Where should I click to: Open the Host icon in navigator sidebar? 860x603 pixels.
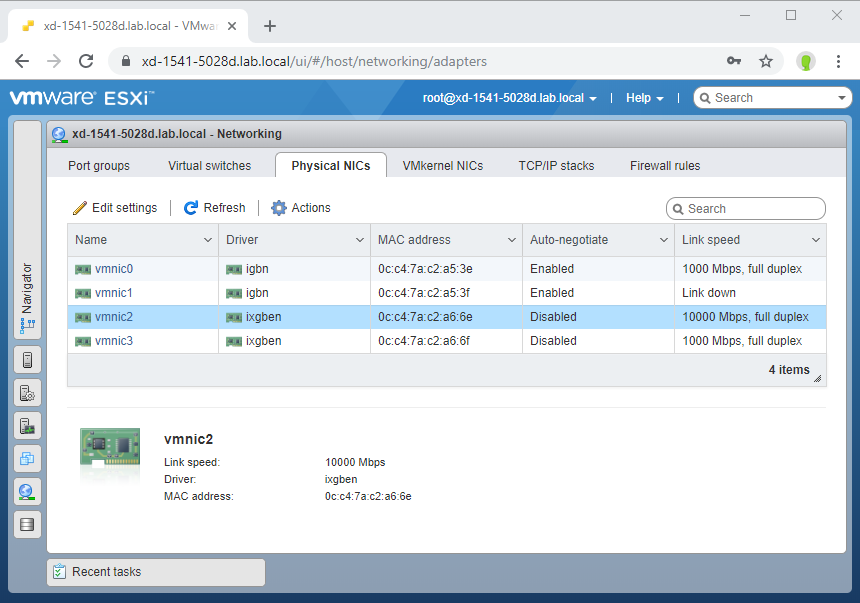27,360
